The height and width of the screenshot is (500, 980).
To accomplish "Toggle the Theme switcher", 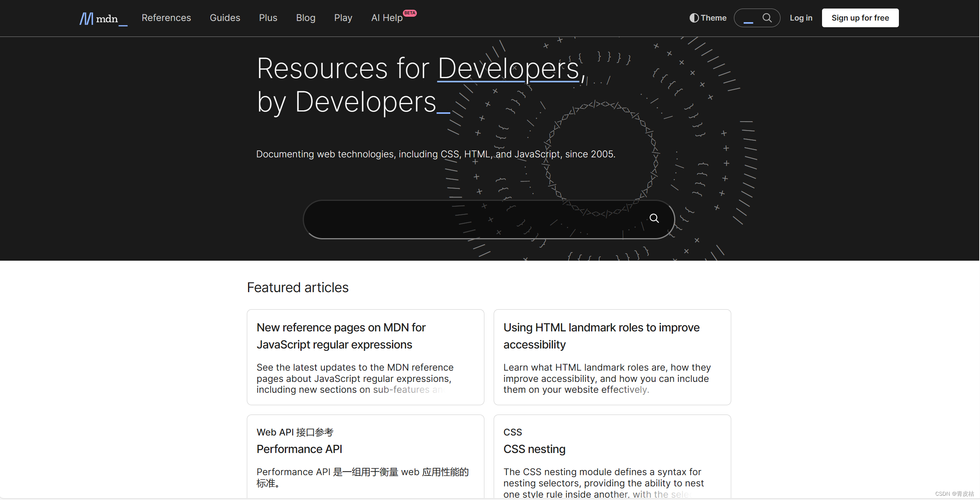I will [x=708, y=18].
